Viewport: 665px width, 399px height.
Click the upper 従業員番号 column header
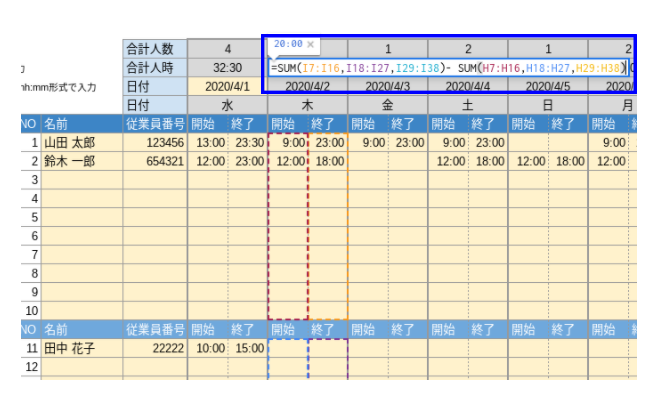(155, 124)
